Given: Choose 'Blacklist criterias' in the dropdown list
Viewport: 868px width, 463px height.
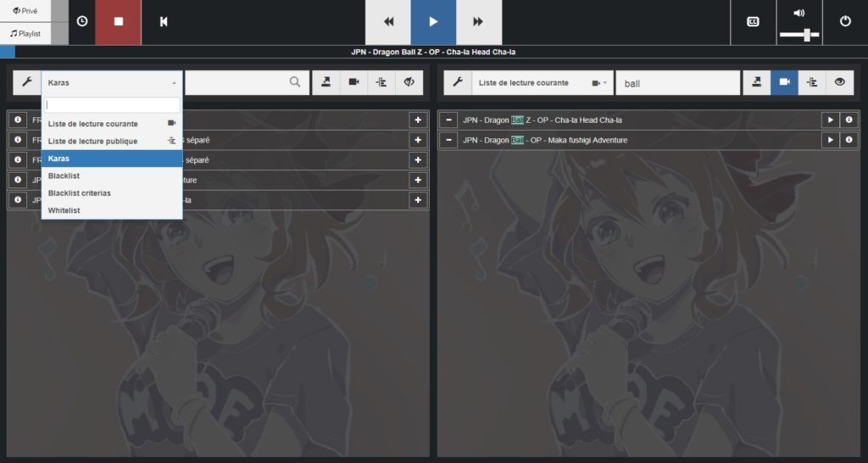Looking at the screenshot, I should pos(112,193).
